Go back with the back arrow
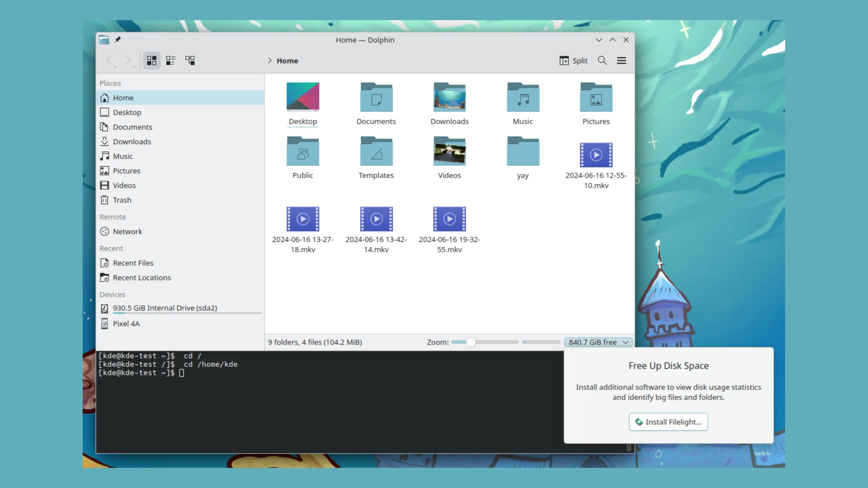Screen dimensions: 868x488 109,61
